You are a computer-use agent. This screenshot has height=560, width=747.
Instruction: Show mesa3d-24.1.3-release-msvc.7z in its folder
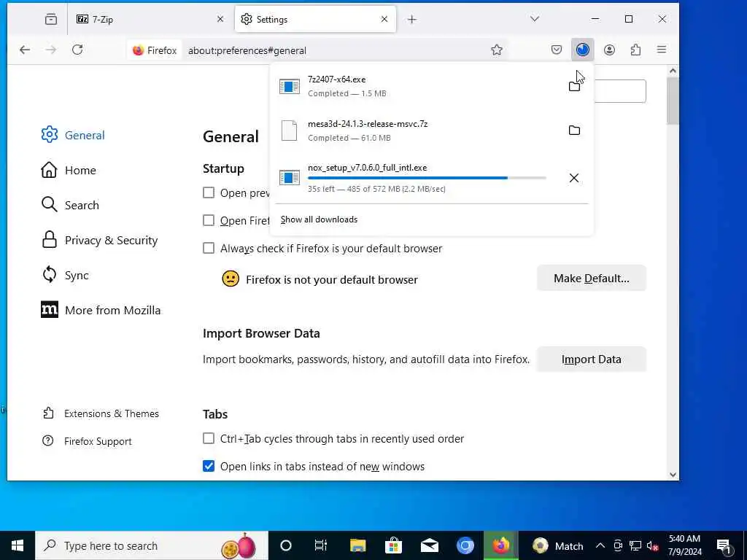pos(574,130)
